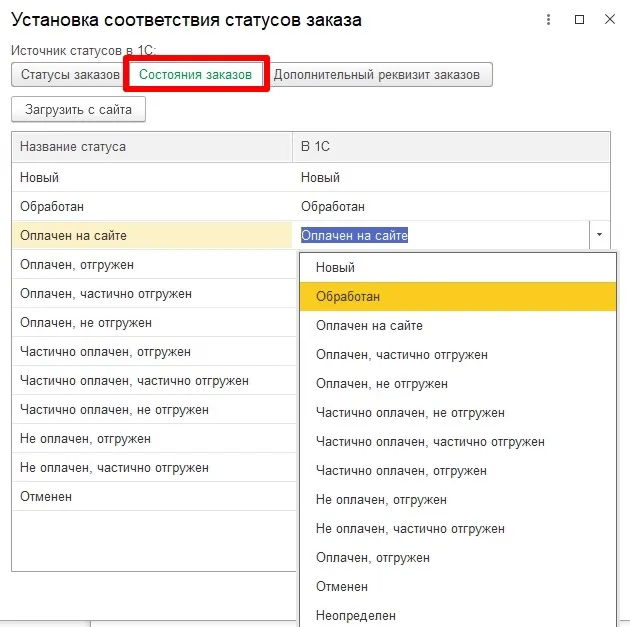Click the selected Оплачен на сайте input field

(440, 236)
